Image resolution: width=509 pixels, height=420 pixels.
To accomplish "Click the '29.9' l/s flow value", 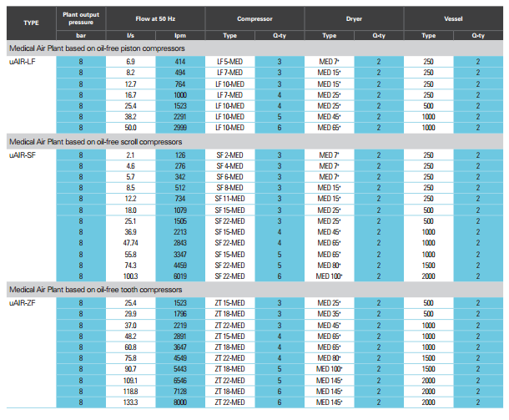I will click(130, 314).
